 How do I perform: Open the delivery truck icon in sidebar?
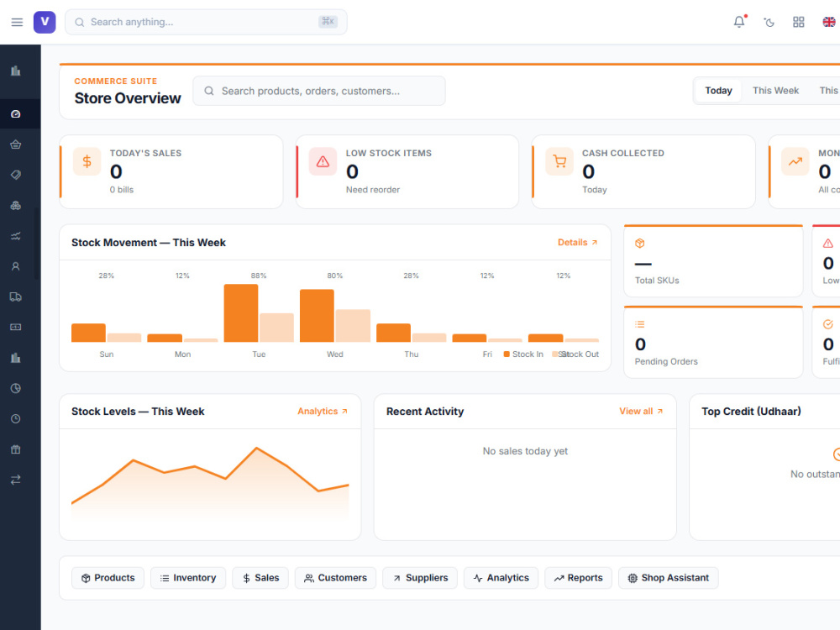tap(15, 297)
